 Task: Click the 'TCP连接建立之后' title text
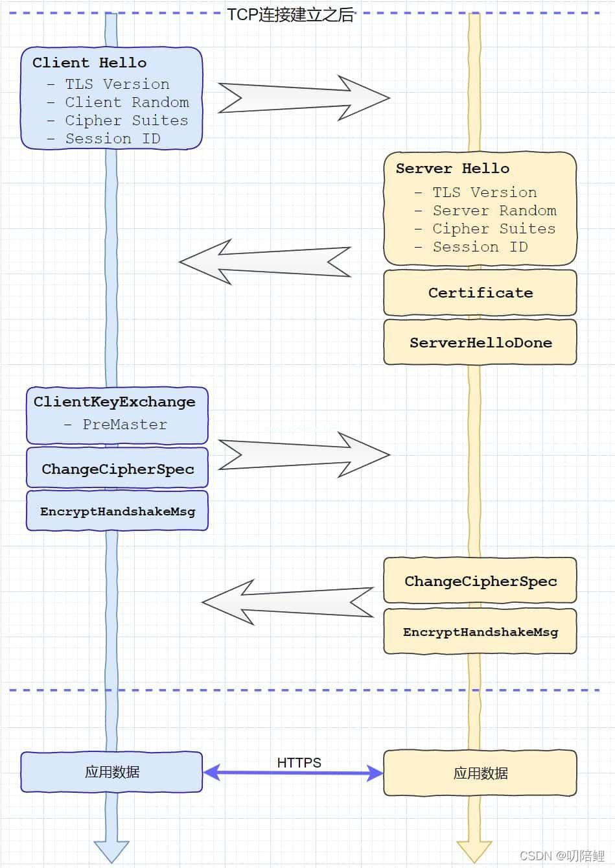pyautogui.click(x=290, y=15)
